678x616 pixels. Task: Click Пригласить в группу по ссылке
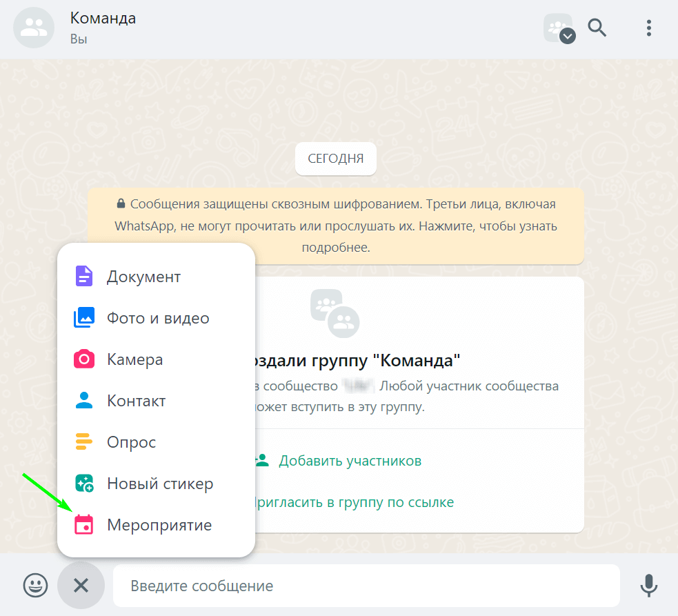tap(354, 502)
